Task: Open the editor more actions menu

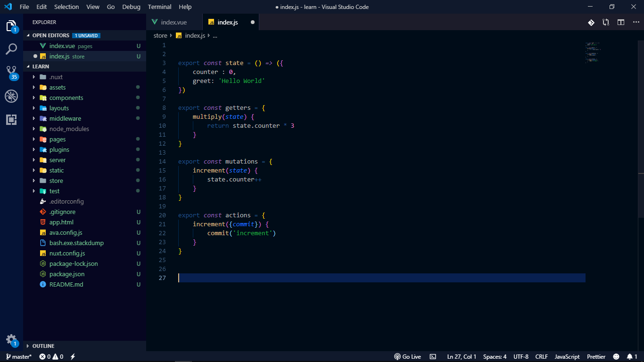Action: 636,22
